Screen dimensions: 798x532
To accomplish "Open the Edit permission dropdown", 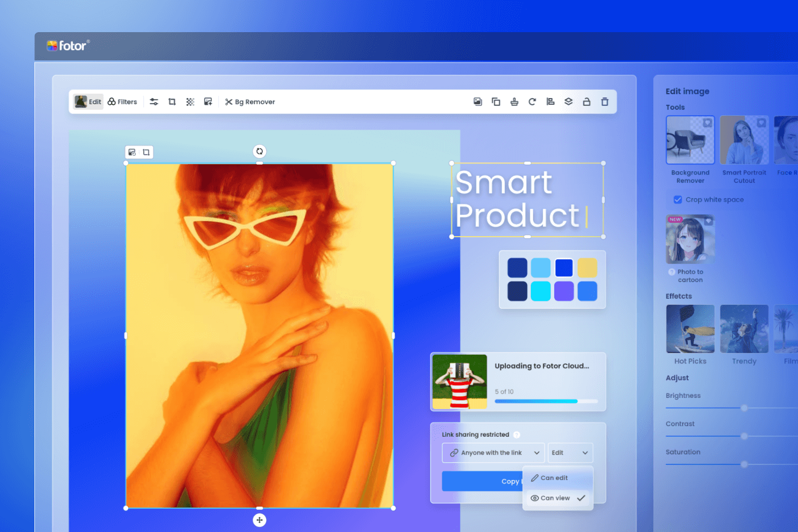I will [570, 453].
